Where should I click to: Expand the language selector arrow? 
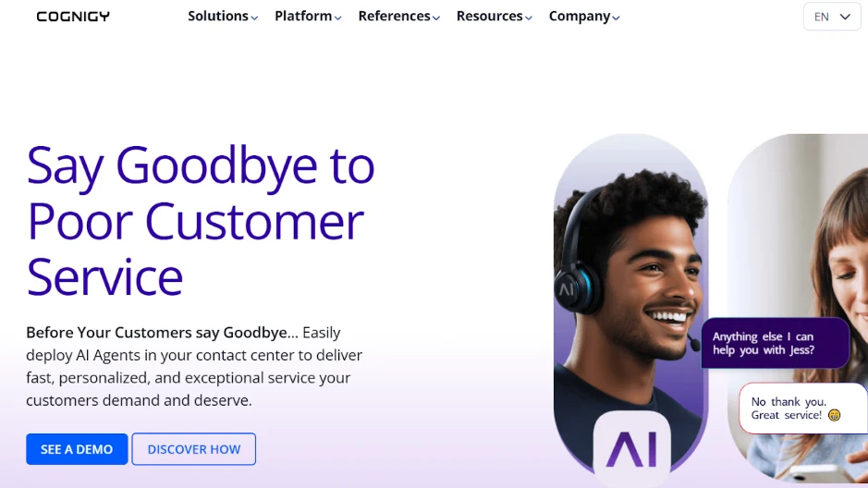(x=845, y=17)
